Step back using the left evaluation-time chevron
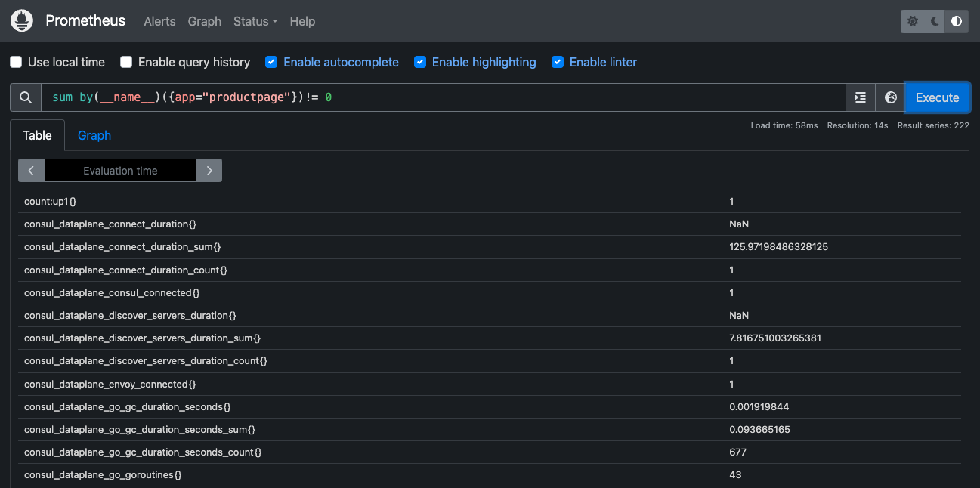The height and width of the screenshot is (488, 980). [31, 170]
